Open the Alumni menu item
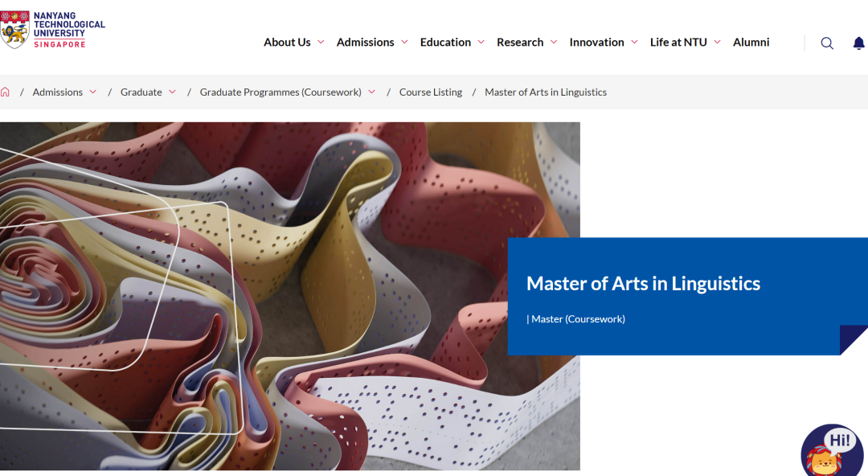This screenshot has height=476, width=868. point(751,43)
